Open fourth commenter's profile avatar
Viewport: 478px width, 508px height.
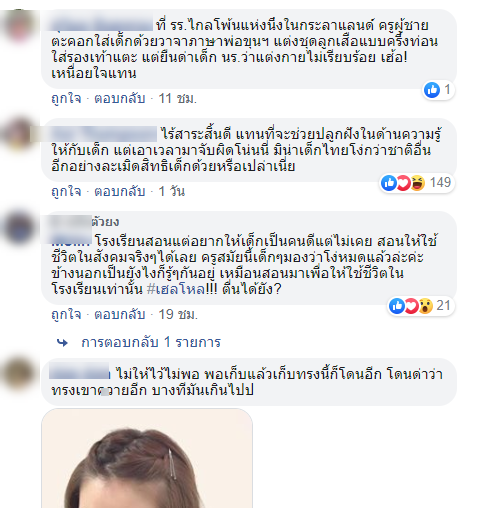pos(20,374)
